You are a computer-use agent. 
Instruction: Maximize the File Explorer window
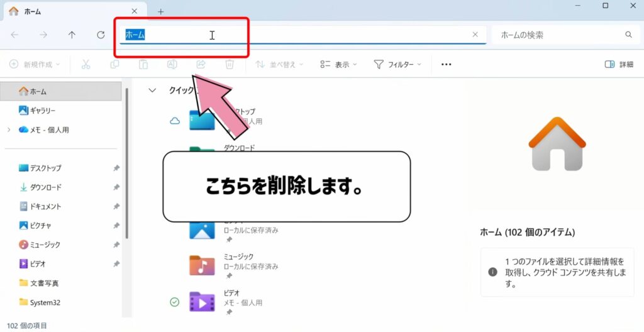coord(606,5)
